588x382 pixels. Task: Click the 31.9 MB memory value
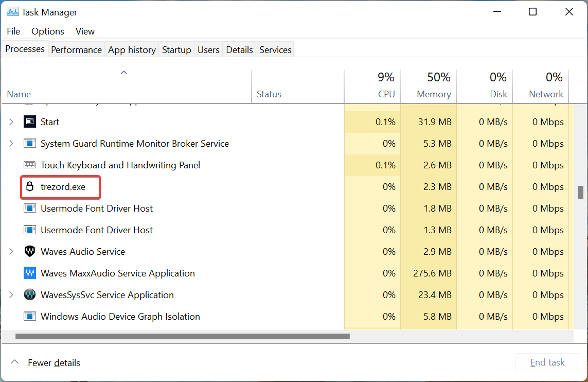point(435,122)
